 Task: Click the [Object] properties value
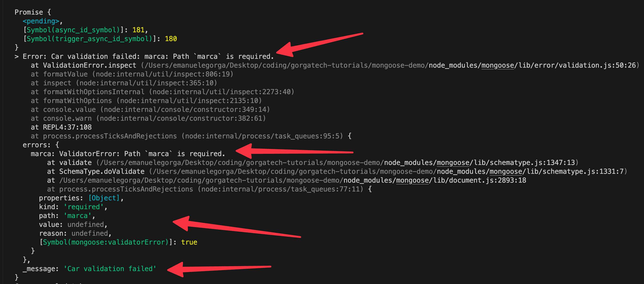[x=104, y=198]
